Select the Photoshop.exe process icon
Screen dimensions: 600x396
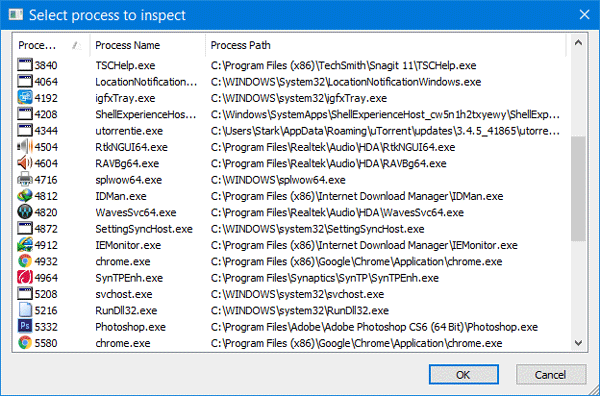tap(25, 326)
